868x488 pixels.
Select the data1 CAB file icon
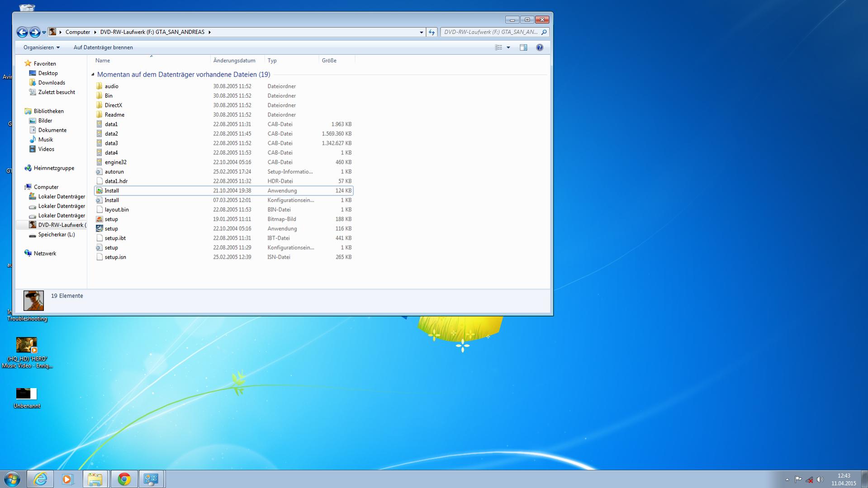point(99,124)
